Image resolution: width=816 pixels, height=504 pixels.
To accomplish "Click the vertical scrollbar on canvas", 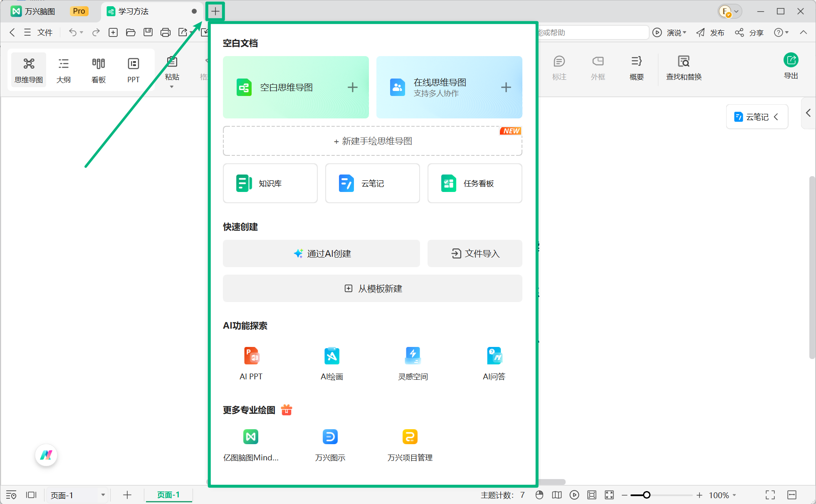I will (x=811, y=268).
